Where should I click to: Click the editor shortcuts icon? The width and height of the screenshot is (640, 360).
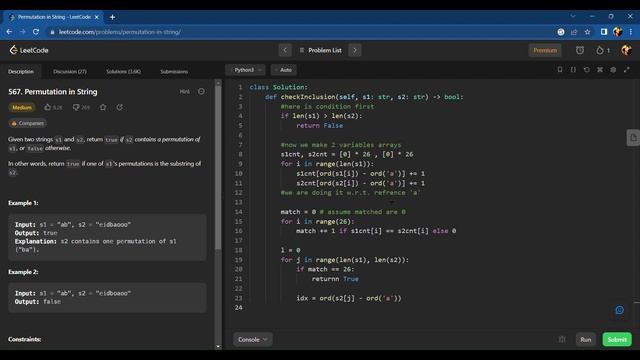click(600, 70)
